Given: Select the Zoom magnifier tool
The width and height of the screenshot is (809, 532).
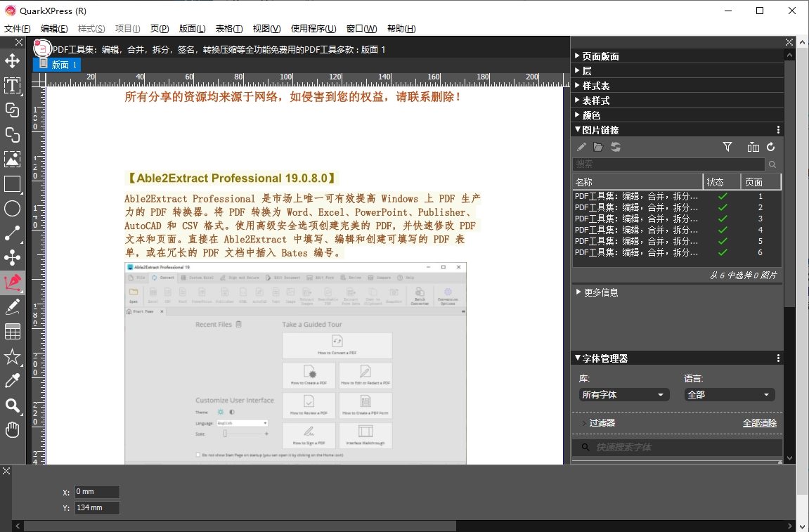Looking at the screenshot, I should tap(13, 406).
